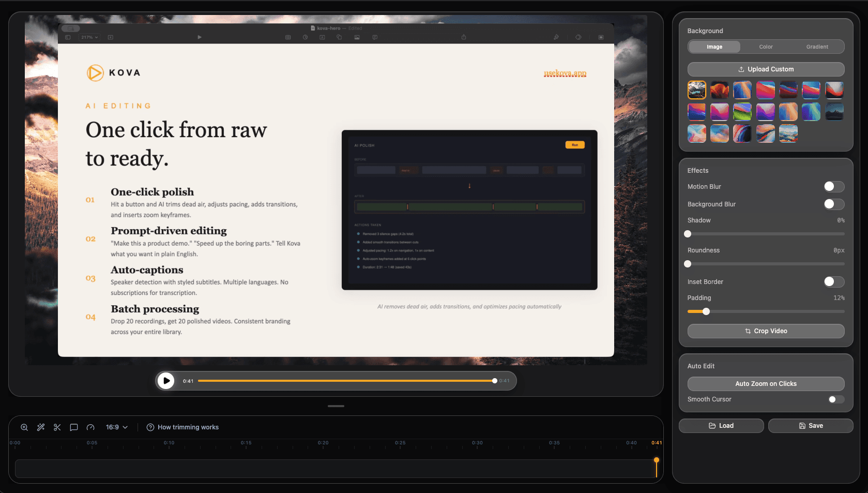Switch Background to the Gradient tab

(x=817, y=47)
